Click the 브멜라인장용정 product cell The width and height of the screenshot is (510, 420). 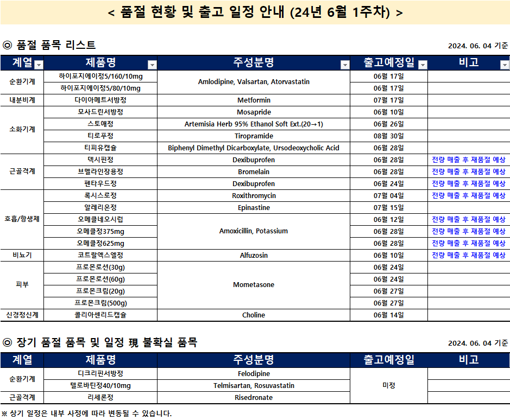tap(100, 172)
